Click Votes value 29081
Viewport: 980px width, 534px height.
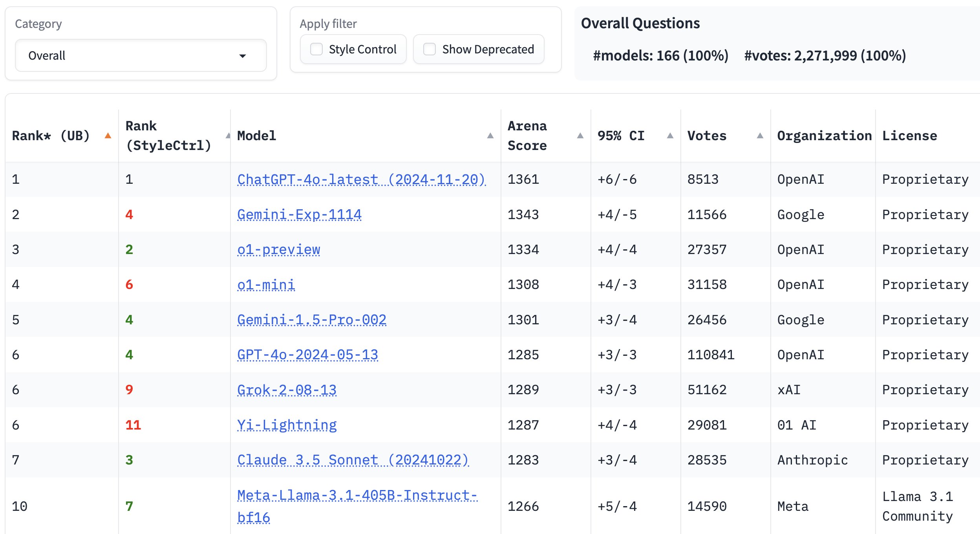[707, 425]
